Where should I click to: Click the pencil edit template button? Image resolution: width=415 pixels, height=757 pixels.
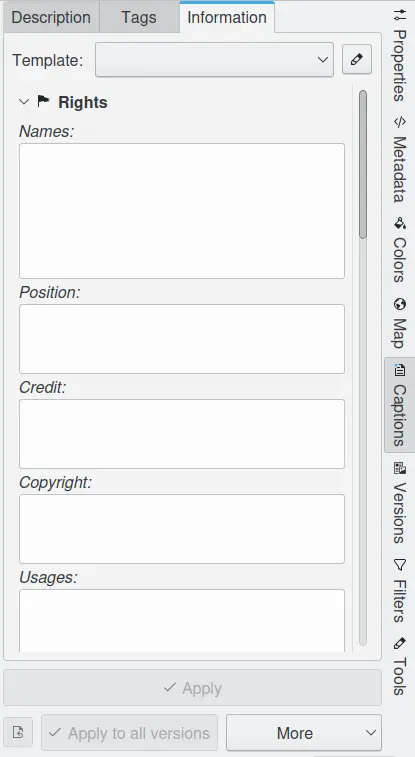pos(357,59)
